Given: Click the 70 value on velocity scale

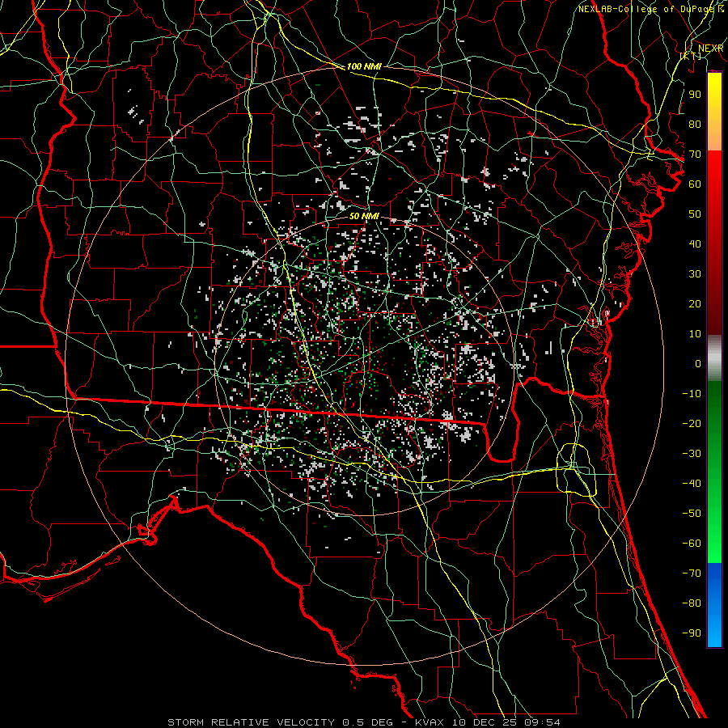Looking at the screenshot, I should pyautogui.click(x=695, y=154).
